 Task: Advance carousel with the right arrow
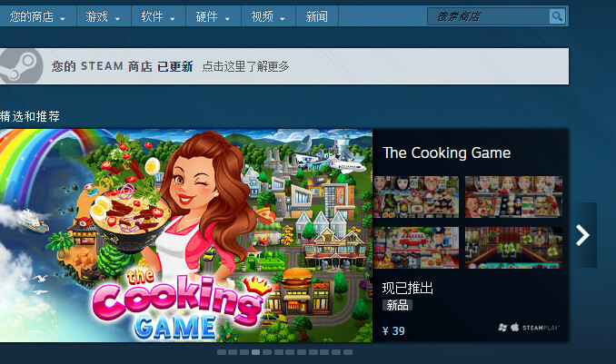click(583, 235)
